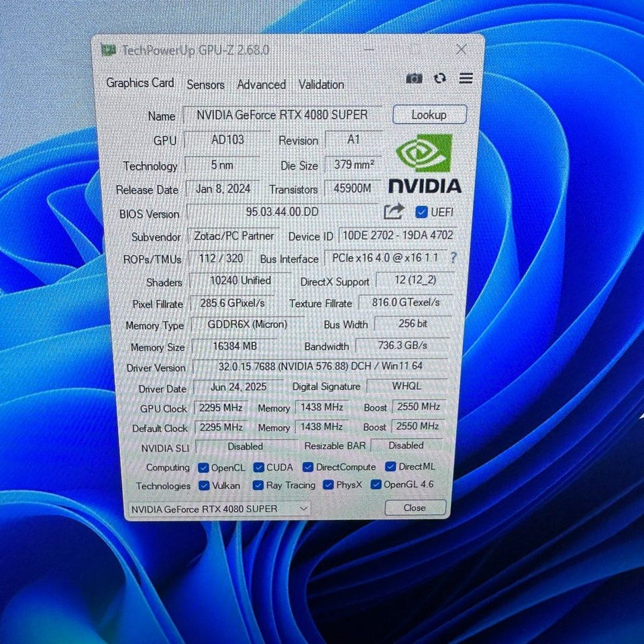Click the Release Date Jan 8, 2024
Screen dimensions: 644x644
(223, 189)
